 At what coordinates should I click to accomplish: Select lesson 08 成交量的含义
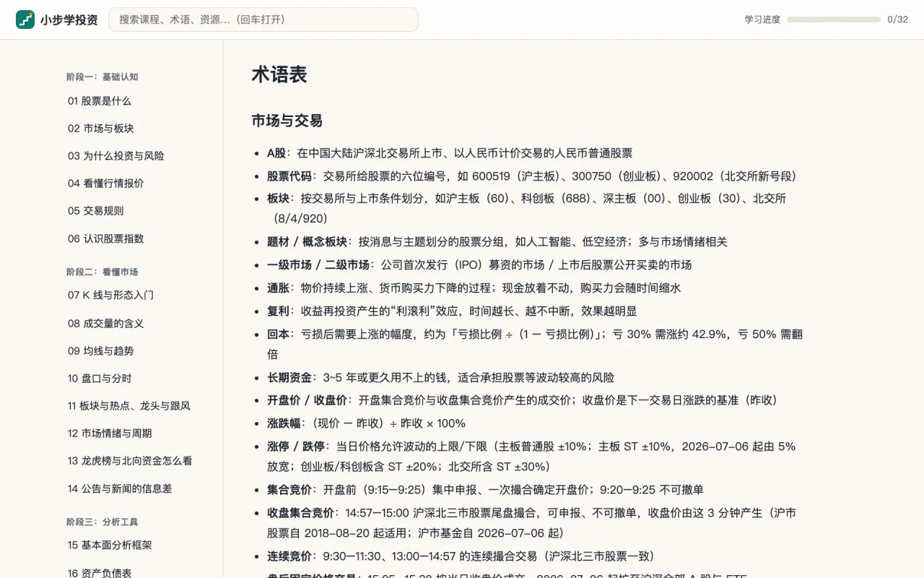click(x=106, y=324)
